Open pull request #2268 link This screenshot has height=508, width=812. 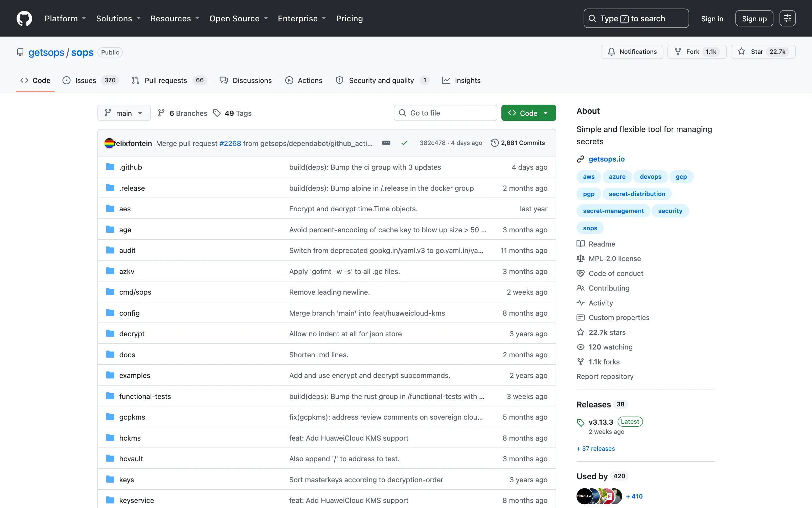click(230, 143)
